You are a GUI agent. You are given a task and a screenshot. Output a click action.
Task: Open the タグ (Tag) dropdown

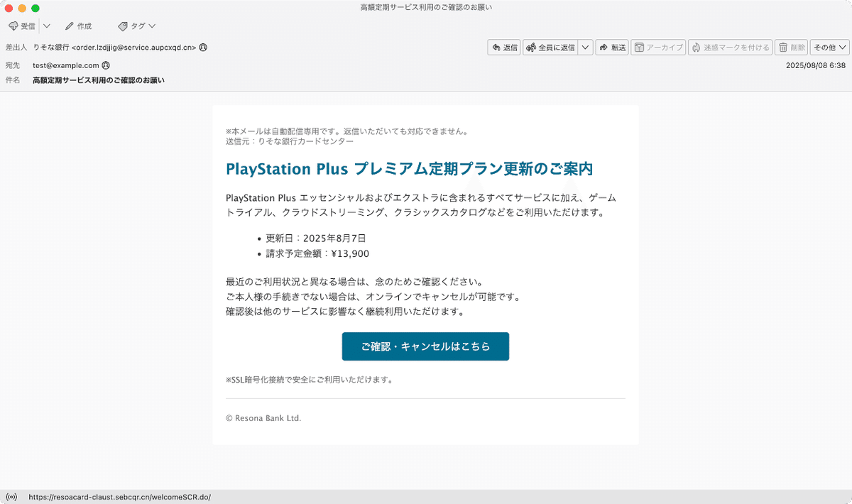point(136,26)
